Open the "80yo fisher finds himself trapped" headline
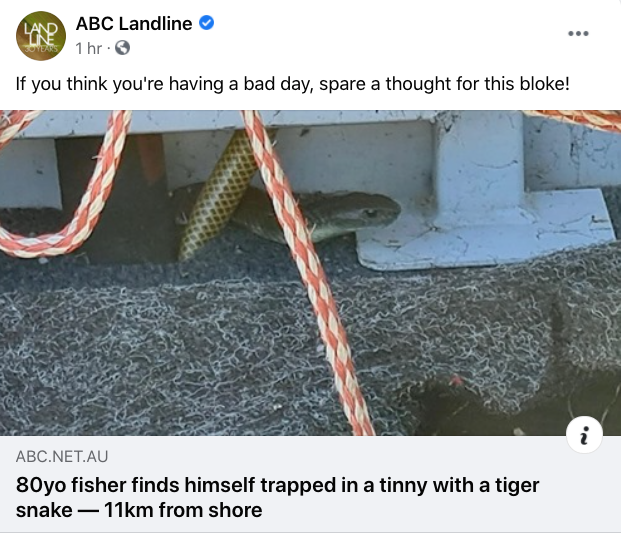Viewport: 621px width, 541px height. [x=278, y=485]
